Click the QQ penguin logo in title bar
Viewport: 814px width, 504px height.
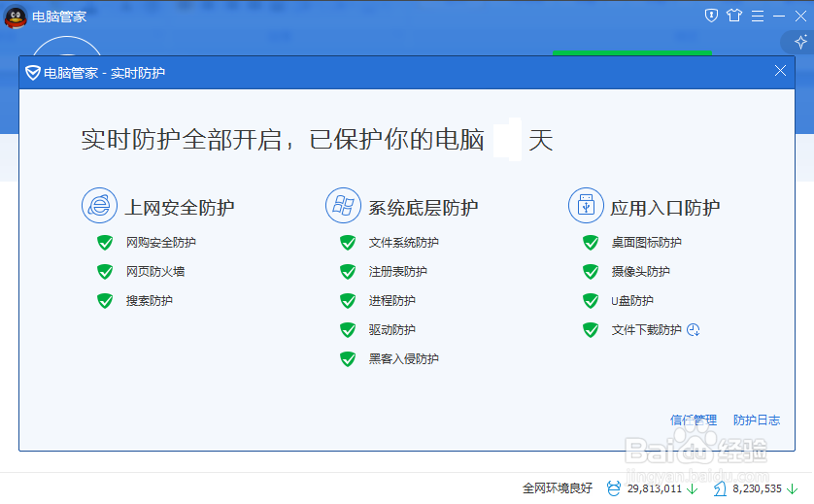16,17
